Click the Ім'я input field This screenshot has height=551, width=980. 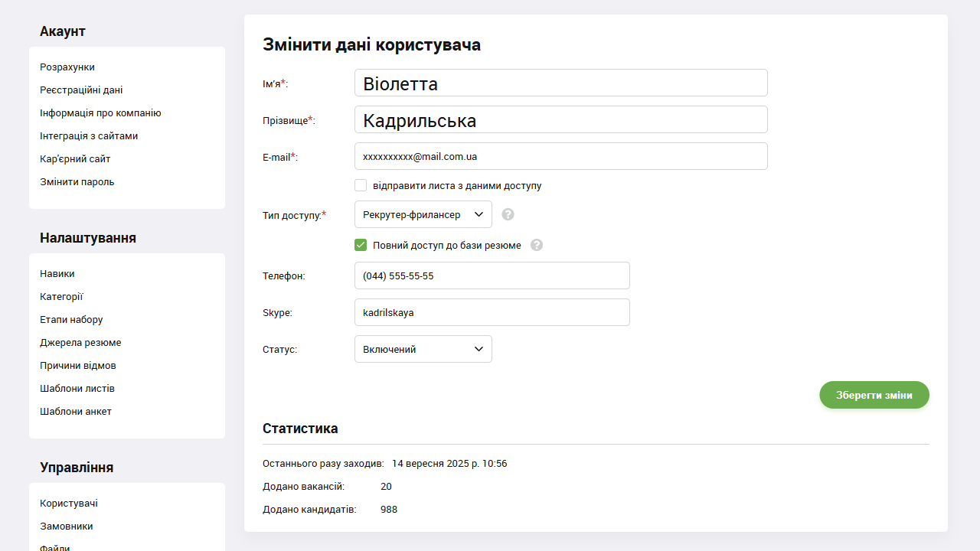click(560, 83)
